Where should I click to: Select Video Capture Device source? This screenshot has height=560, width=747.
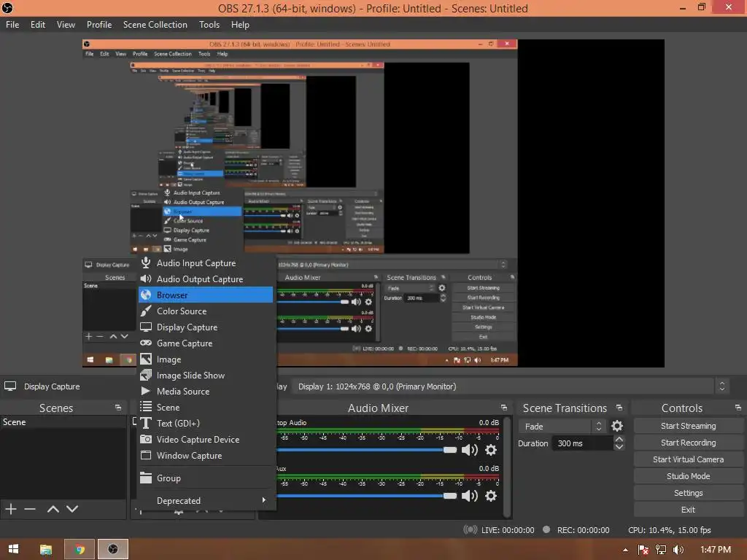(x=206, y=440)
